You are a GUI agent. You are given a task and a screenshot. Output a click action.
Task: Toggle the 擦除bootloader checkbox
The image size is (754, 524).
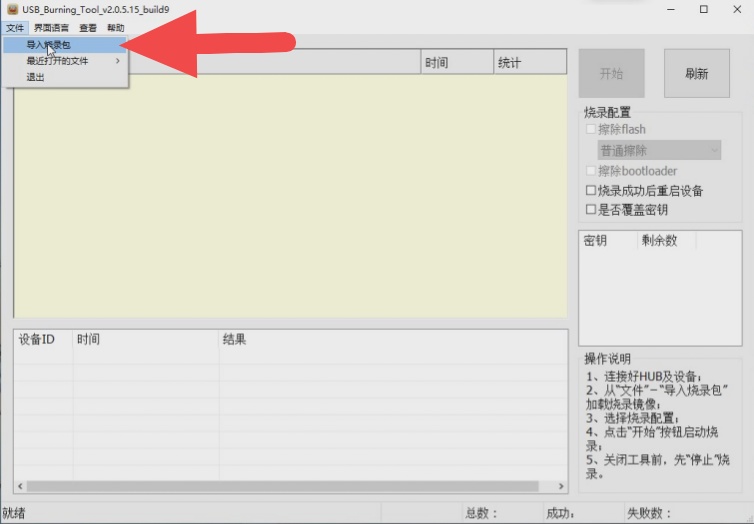tap(591, 171)
